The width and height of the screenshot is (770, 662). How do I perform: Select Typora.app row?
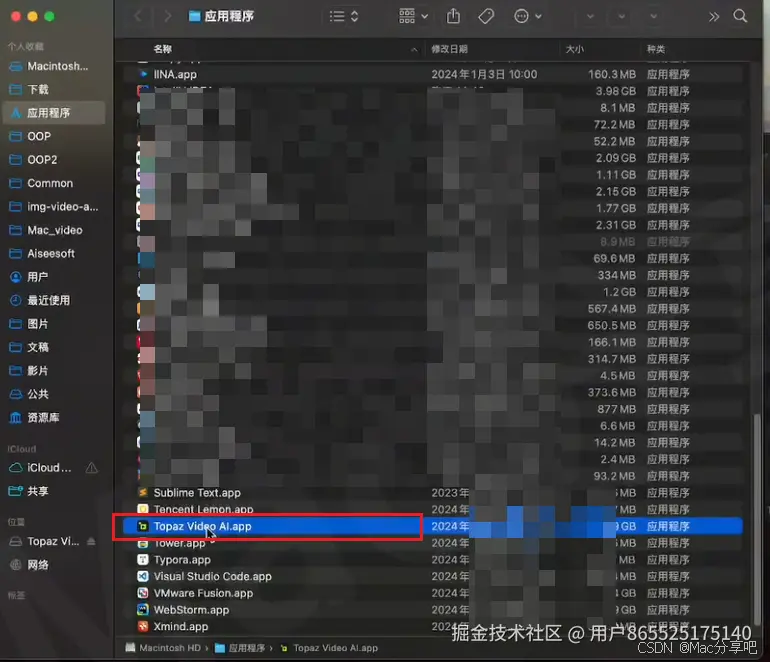click(x=433, y=559)
